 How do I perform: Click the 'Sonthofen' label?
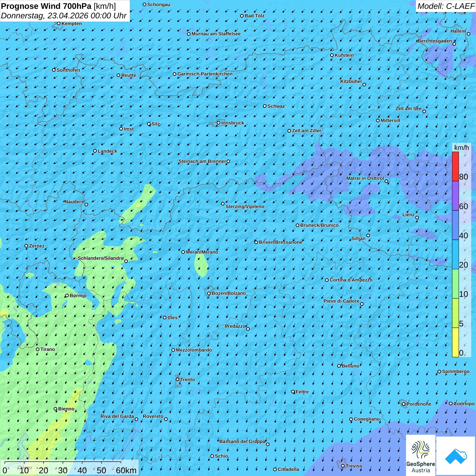tap(68, 70)
